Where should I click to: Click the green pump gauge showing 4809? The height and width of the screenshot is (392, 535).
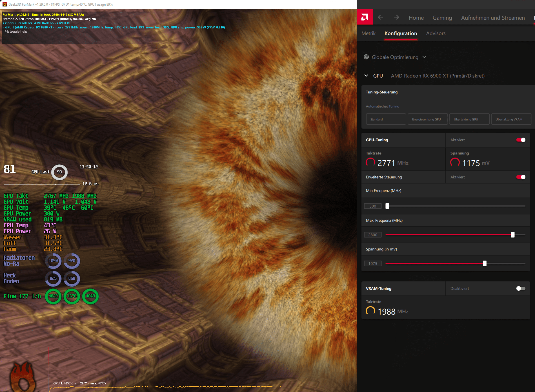(90, 296)
